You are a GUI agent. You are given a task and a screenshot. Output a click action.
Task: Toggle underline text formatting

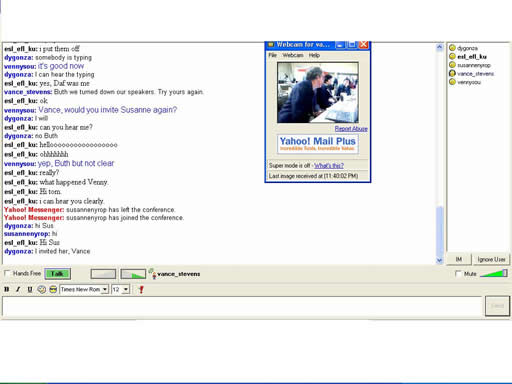(x=30, y=289)
